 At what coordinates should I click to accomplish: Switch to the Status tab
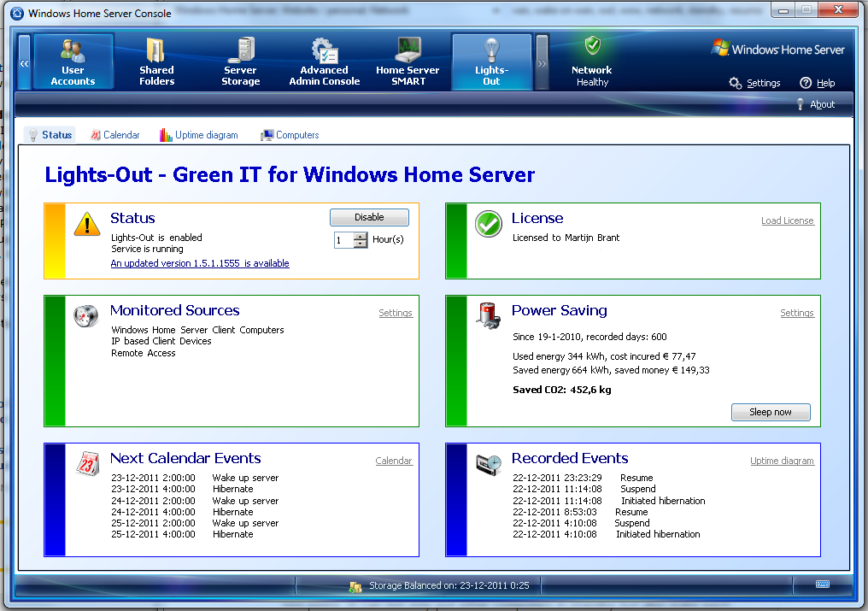coord(50,135)
